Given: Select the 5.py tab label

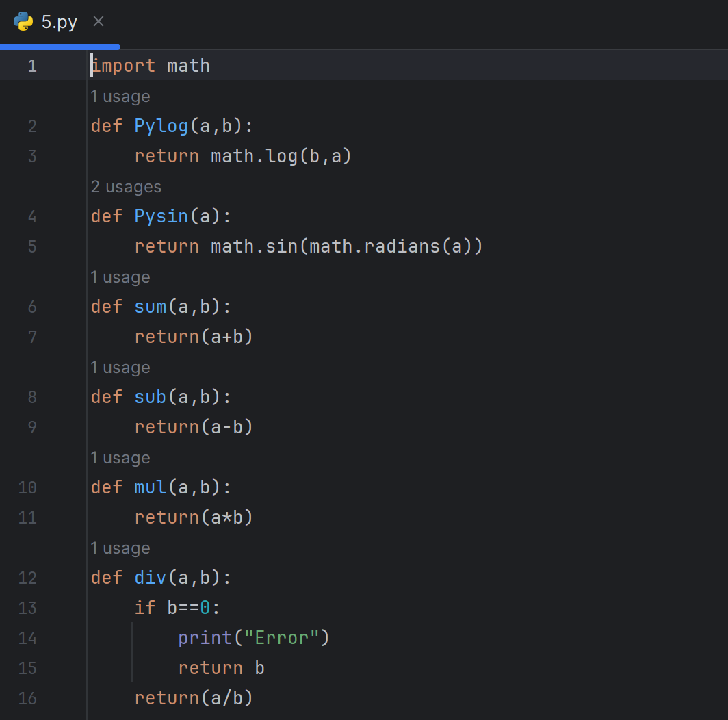Looking at the screenshot, I should [x=60, y=22].
